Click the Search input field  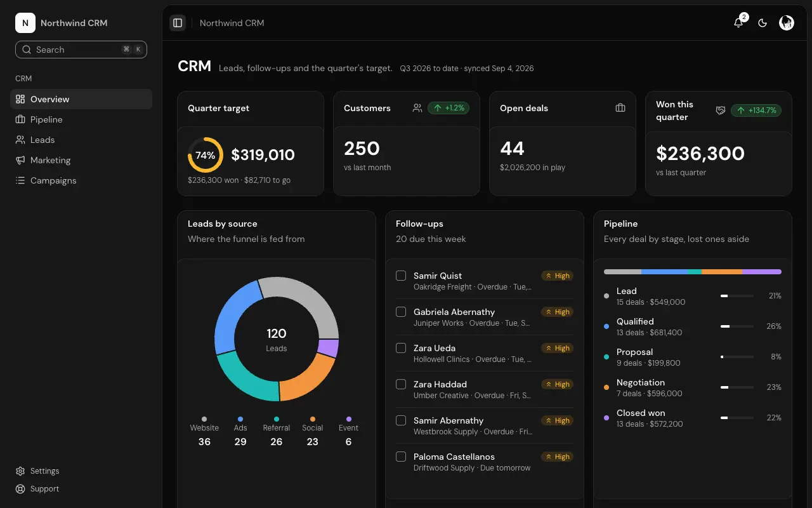[x=81, y=50]
